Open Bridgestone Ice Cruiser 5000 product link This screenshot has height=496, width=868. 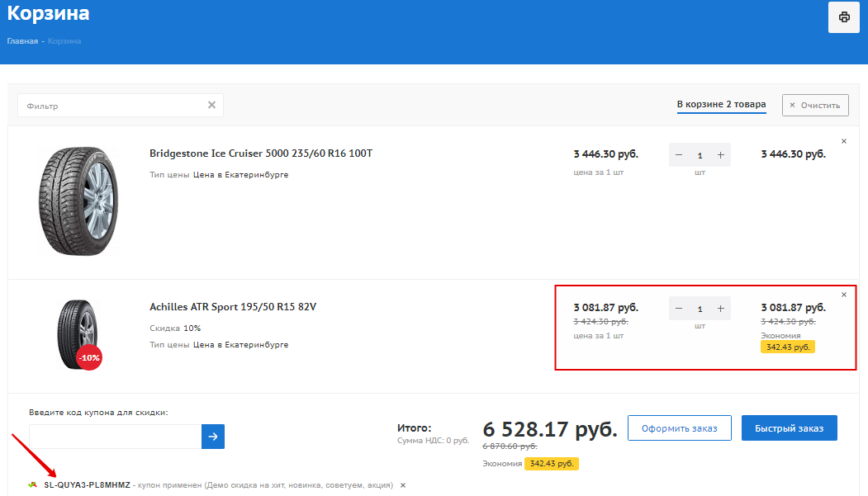261,154
